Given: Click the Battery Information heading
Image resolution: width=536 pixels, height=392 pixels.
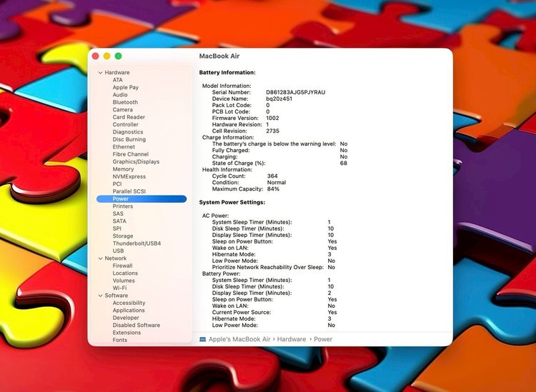Looking at the screenshot, I should pos(227,73).
